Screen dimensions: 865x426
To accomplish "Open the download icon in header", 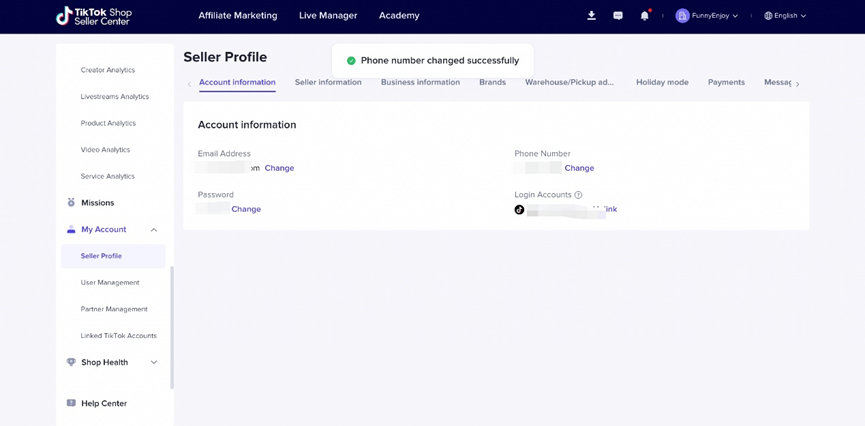I will click(591, 16).
